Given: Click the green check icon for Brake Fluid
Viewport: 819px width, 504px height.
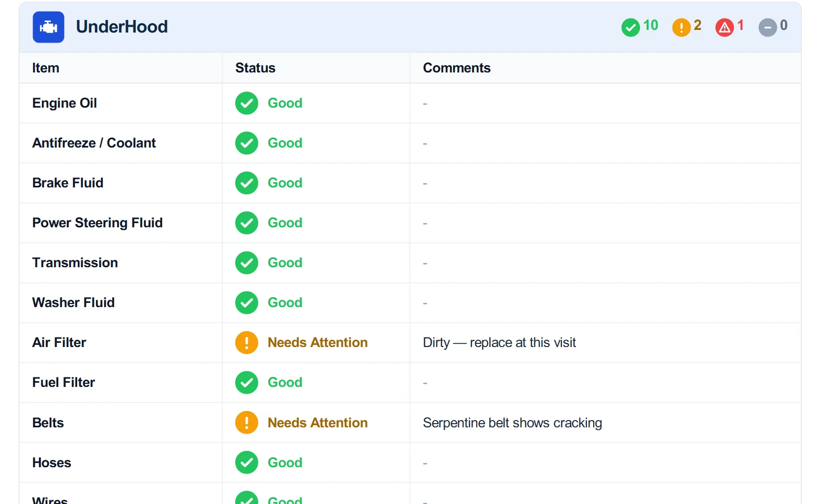Looking at the screenshot, I should [247, 183].
